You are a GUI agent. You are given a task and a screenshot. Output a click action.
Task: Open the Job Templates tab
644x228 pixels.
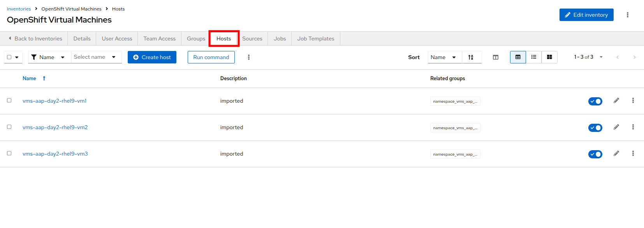(315, 39)
